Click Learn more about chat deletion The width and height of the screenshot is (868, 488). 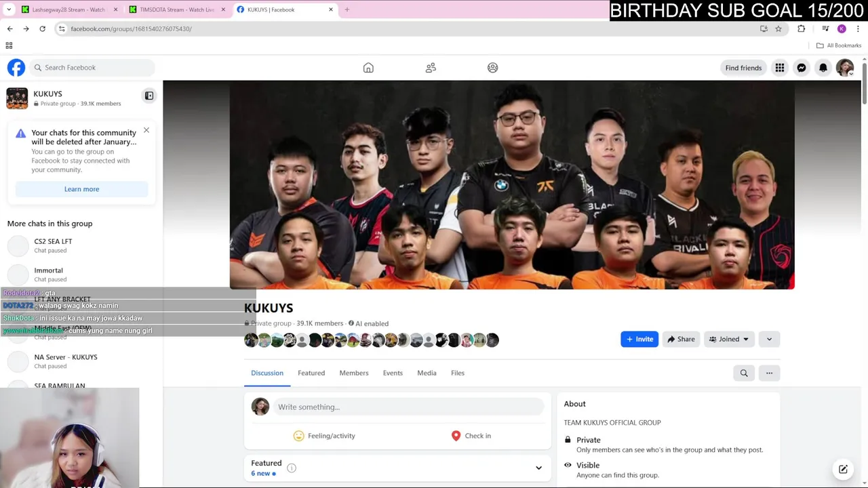[81, 189]
